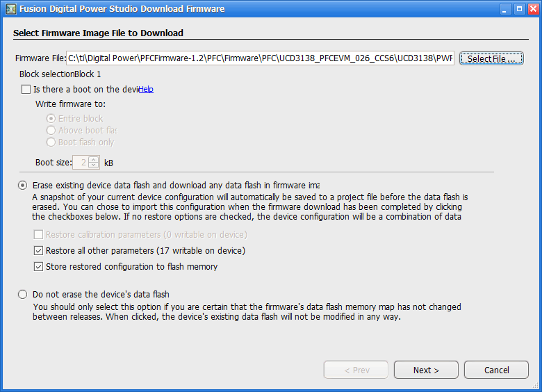Toggle Restore calibration parameters checkbox
Image resolution: width=542 pixels, height=392 pixels.
[38, 235]
